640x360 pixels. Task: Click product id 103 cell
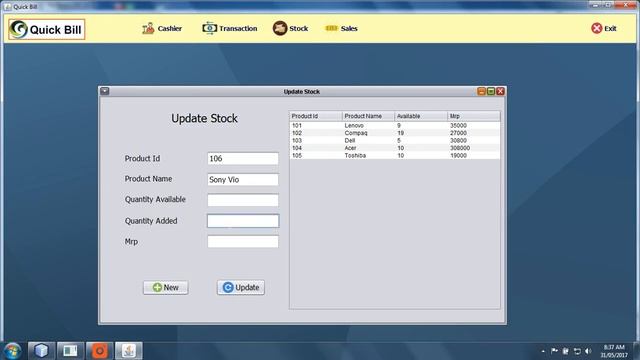coord(316,140)
